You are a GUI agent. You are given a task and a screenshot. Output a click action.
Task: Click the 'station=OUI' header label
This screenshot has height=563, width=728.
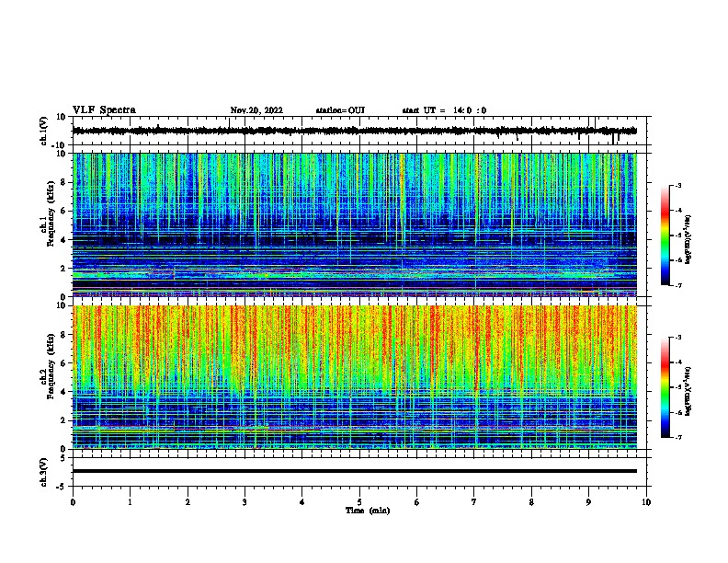point(340,110)
